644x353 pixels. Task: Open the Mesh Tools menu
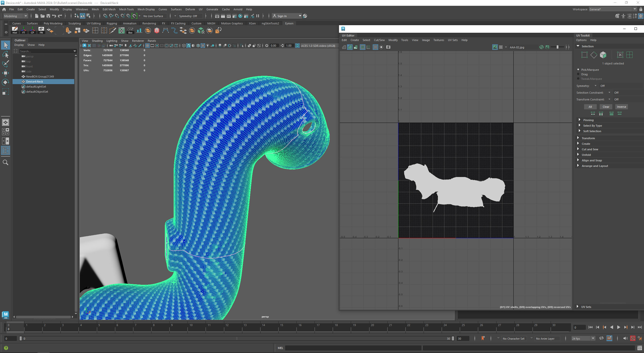[126, 9]
